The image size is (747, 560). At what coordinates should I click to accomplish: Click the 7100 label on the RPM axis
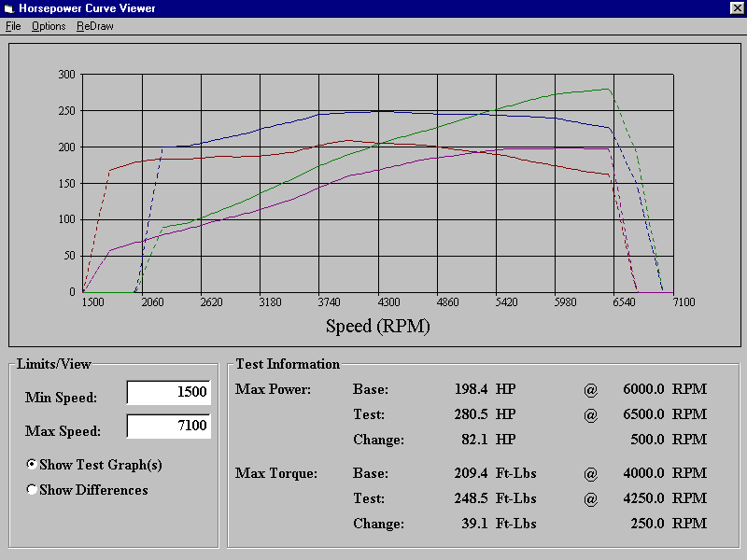coord(684,302)
